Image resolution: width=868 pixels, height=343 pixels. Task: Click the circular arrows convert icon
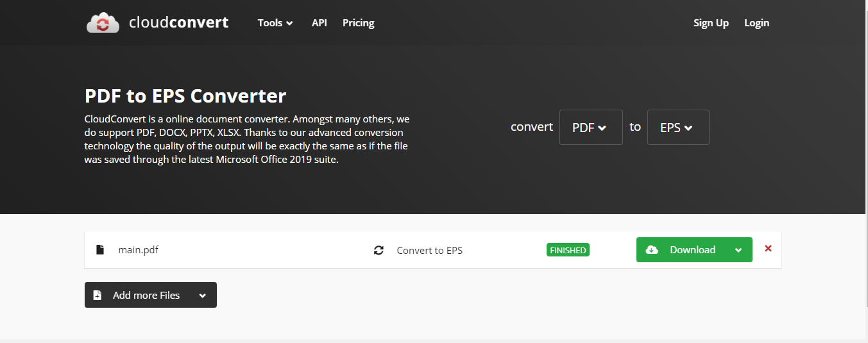pos(379,250)
